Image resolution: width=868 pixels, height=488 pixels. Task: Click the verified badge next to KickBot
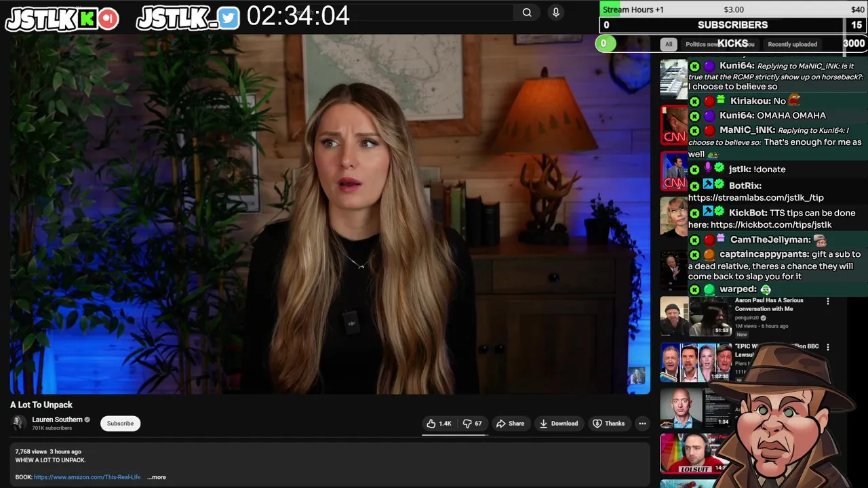coord(719,212)
